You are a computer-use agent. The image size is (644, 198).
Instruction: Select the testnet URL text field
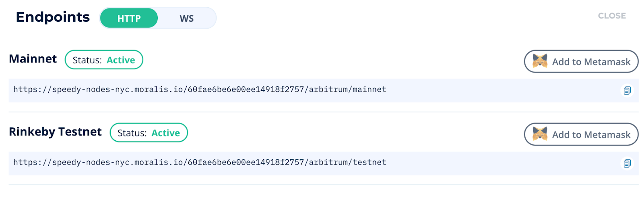point(324,163)
